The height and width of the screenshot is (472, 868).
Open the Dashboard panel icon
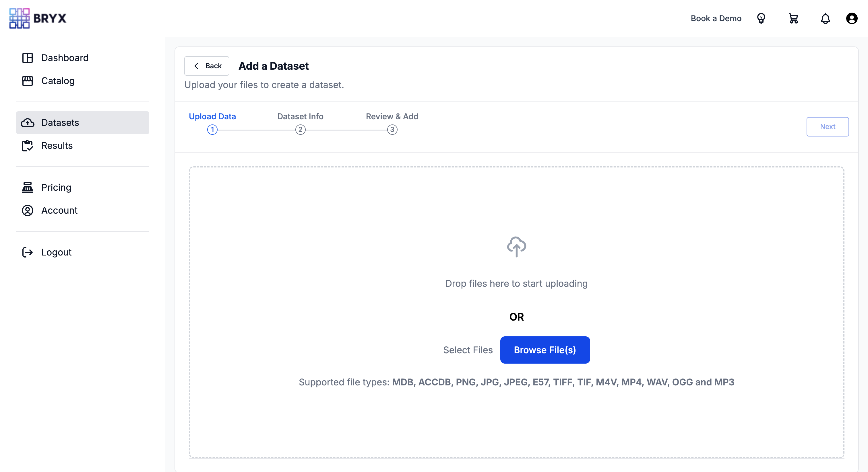click(27, 58)
